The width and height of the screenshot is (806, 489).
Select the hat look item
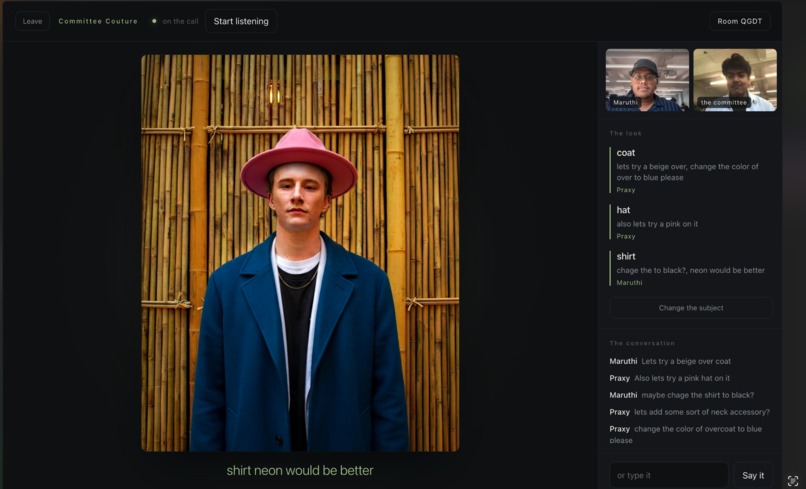click(x=690, y=223)
